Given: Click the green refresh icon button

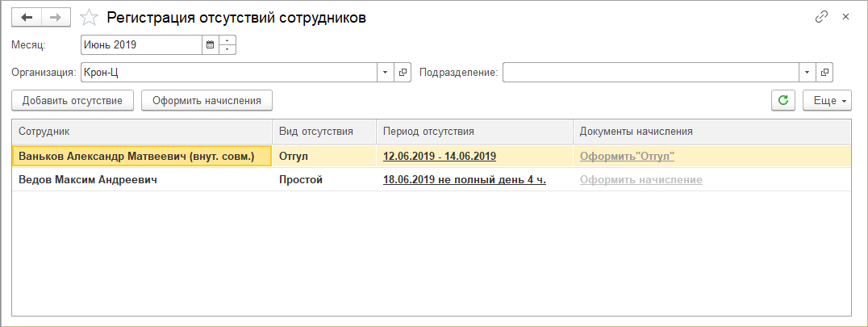Looking at the screenshot, I should coord(782,100).
